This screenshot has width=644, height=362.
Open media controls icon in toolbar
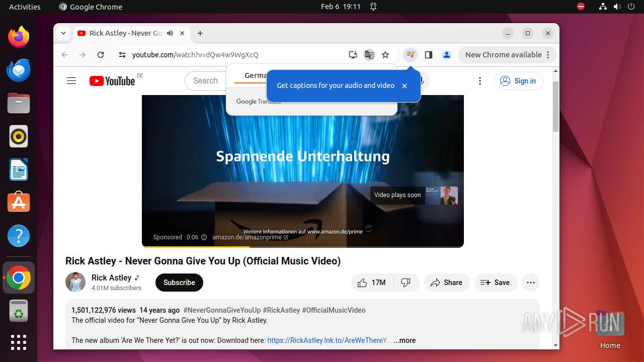pos(411,55)
